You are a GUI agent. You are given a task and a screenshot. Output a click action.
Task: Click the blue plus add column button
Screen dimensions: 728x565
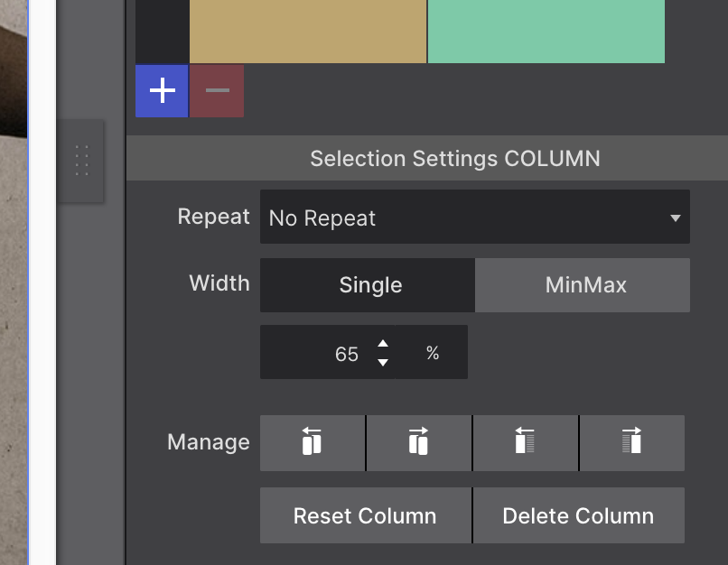[x=162, y=91]
